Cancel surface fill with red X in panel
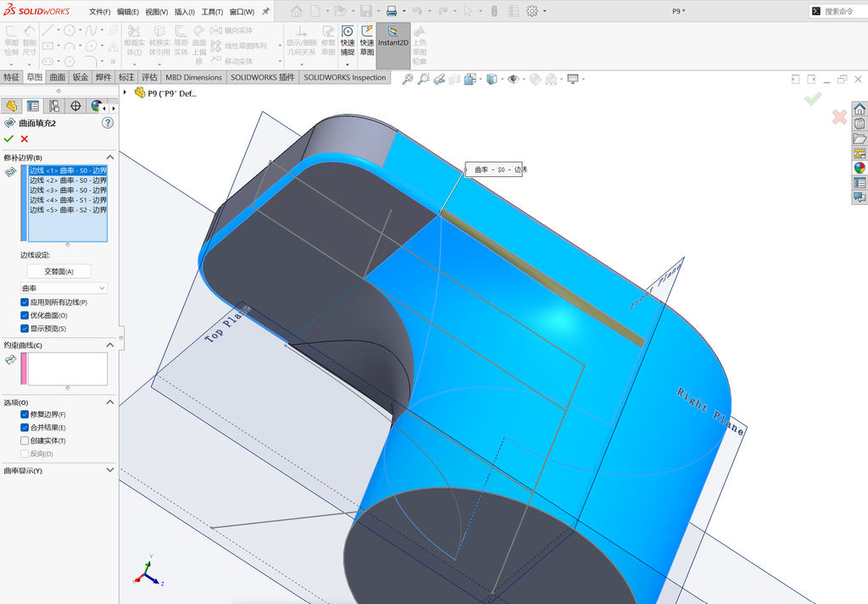 click(x=25, y=139)
